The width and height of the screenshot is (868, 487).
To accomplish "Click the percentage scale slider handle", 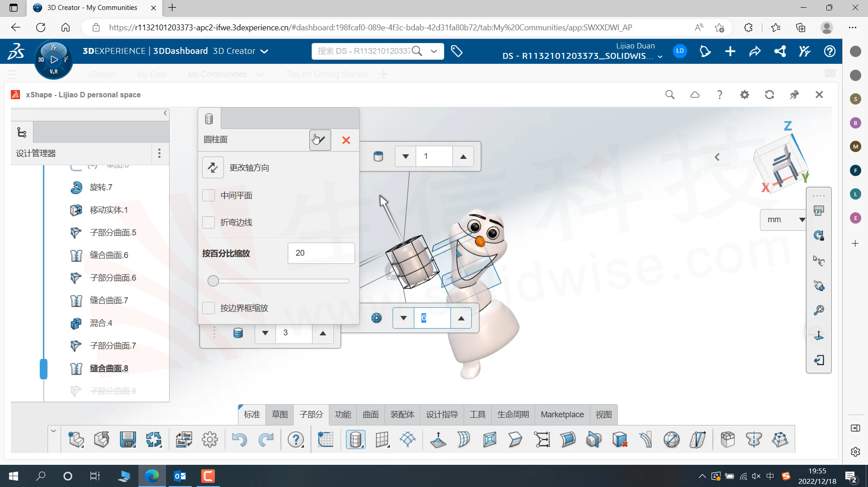I will pos(213,281).
